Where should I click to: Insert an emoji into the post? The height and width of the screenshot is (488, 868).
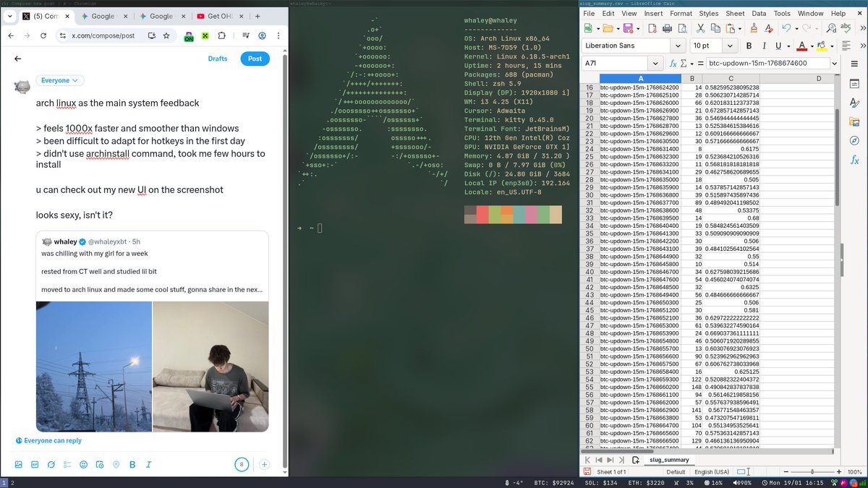point(83,465)
